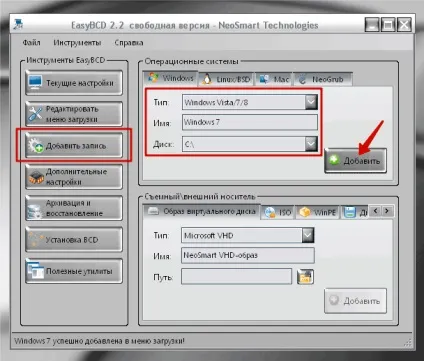Image resolution: width=424 pixels, height=361 pixels.
Task: Click the windows icon on Полезные утилиты
Action: (x=35, y=270)
